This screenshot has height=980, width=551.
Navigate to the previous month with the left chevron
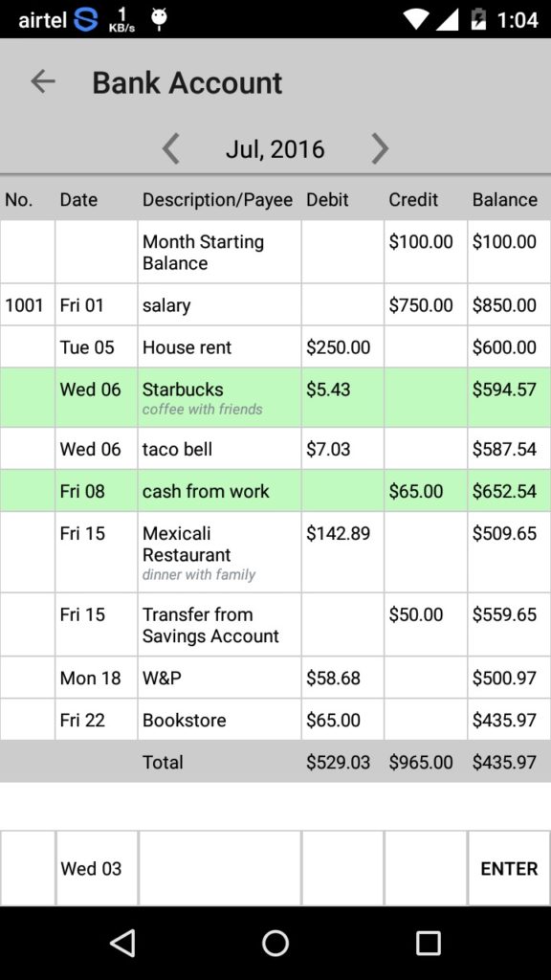pyautogui.click(x=170, y=148)
